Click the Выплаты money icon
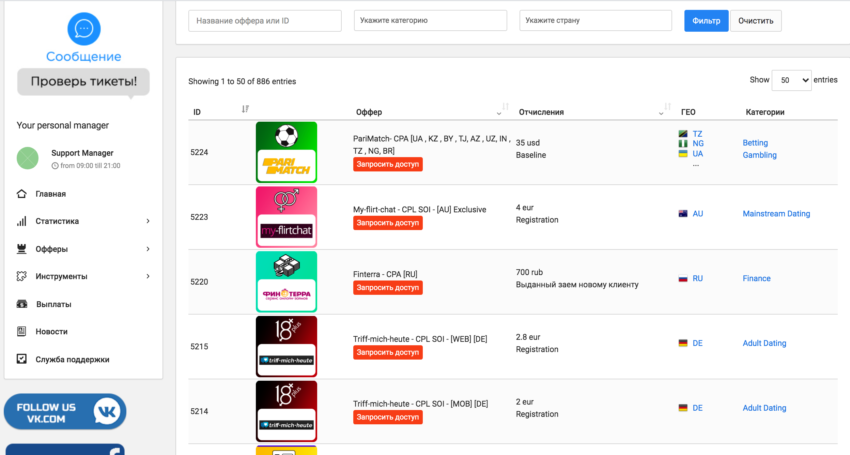The image size is (850, 455). point(22,304)
